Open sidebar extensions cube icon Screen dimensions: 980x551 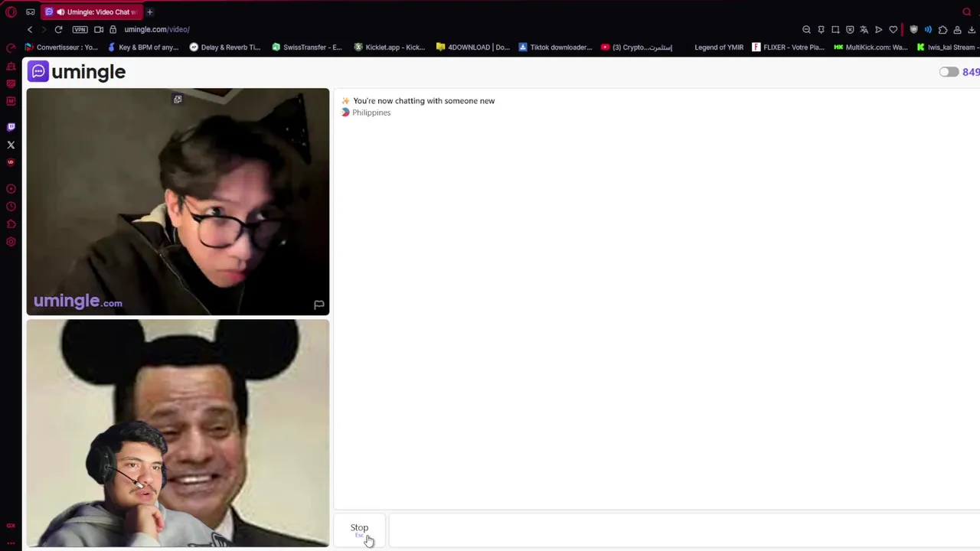(11, 224)
